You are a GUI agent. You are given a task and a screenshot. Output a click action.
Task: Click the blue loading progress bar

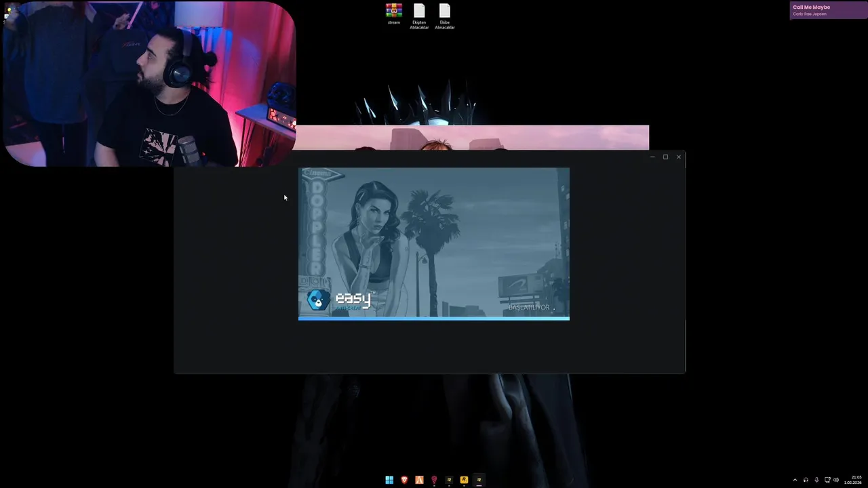pyautogui.click(x=434, y=319)
